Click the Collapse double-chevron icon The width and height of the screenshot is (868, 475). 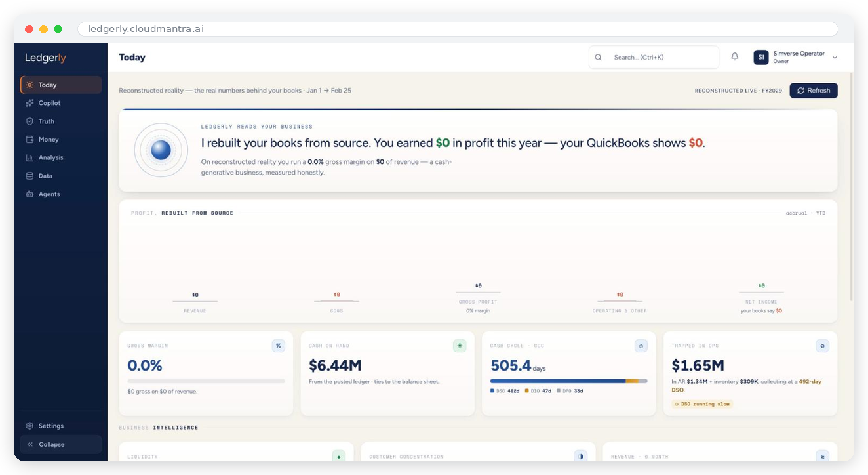pyautogui.click(x=30, y=444)
